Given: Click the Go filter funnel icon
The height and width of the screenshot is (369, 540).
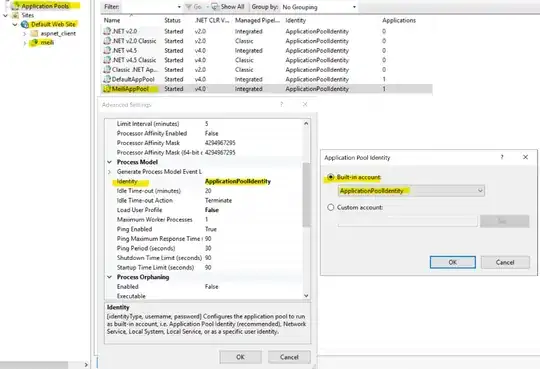Looking at the screenshot, I should [189, 7].
